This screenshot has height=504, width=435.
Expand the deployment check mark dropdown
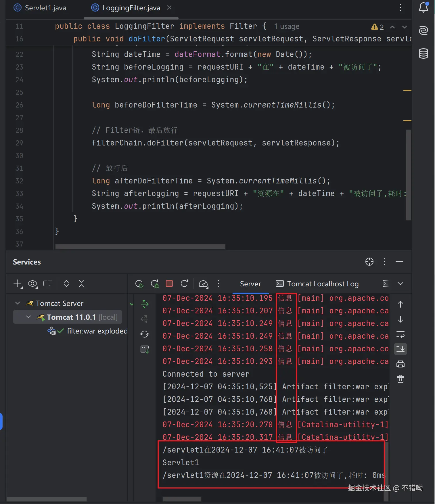(x=131, y=304)
